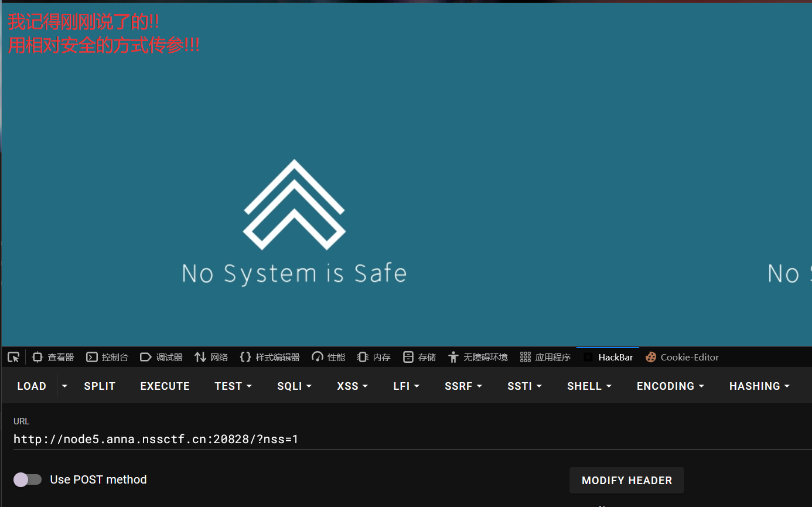Select the HackBar devtools tab
Viewport: 812px width, 507px height.
[608, 357]
